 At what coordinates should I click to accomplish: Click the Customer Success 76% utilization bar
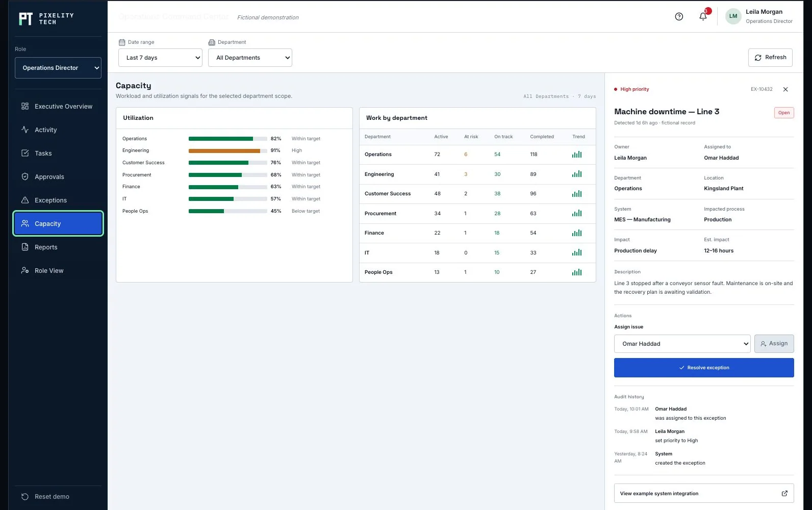tap(228, 163)
